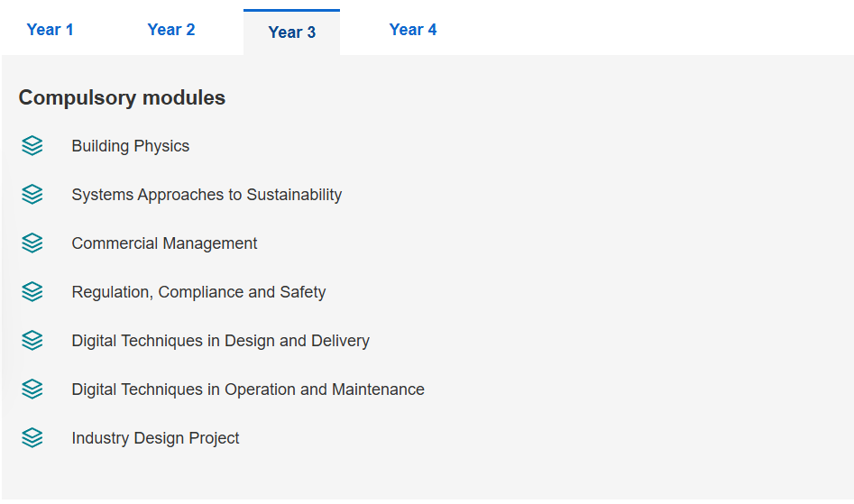Click the stack icon beside Building Physics

[32, 146]
